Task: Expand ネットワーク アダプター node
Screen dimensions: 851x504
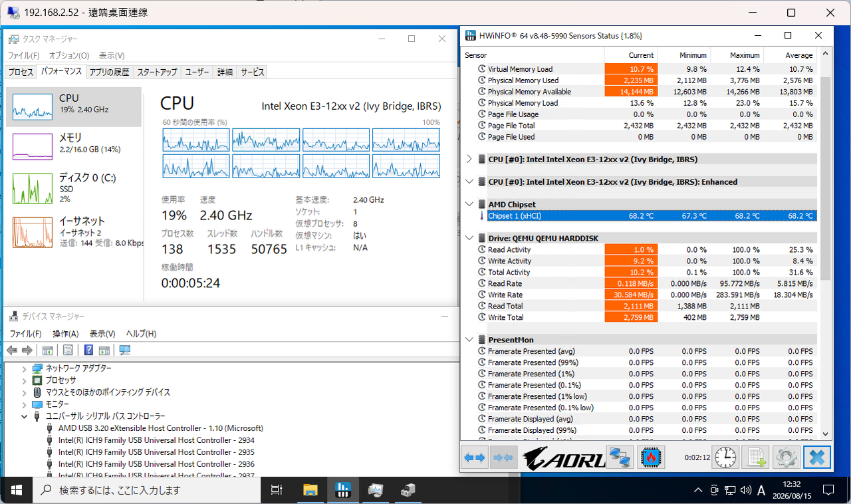Action: [25, 368]
